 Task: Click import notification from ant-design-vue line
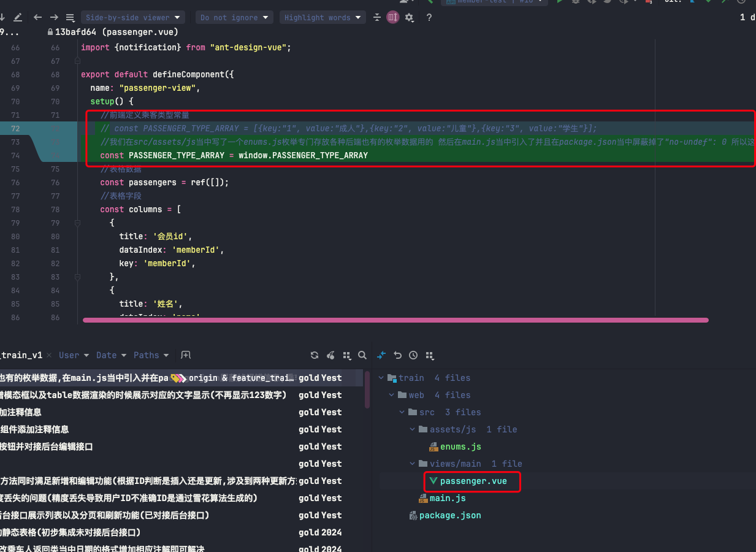186,47
